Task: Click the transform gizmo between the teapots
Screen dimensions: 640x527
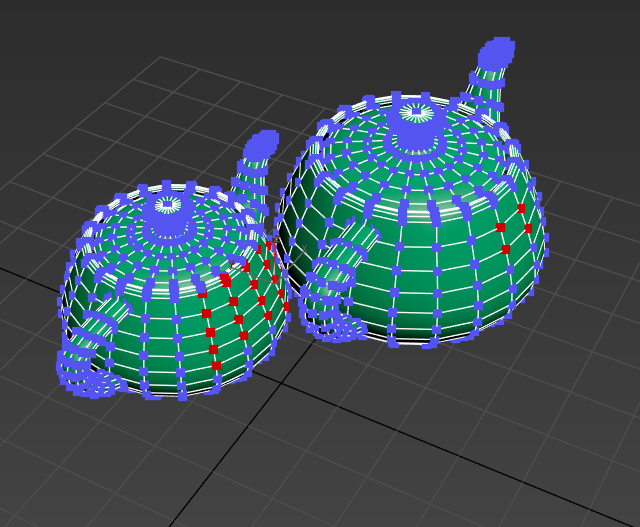Action: [275, 261]
